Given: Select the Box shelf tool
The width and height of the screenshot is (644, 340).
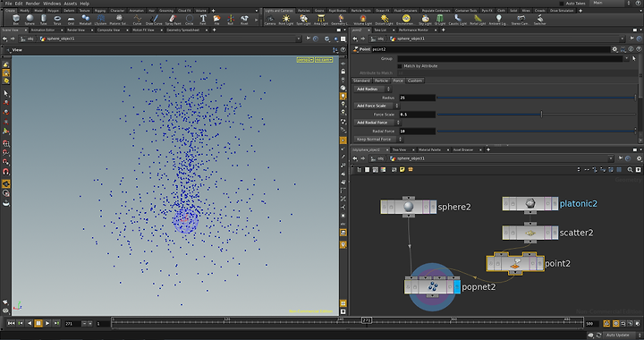Looking at the screenshot, I should pos(15,20).
